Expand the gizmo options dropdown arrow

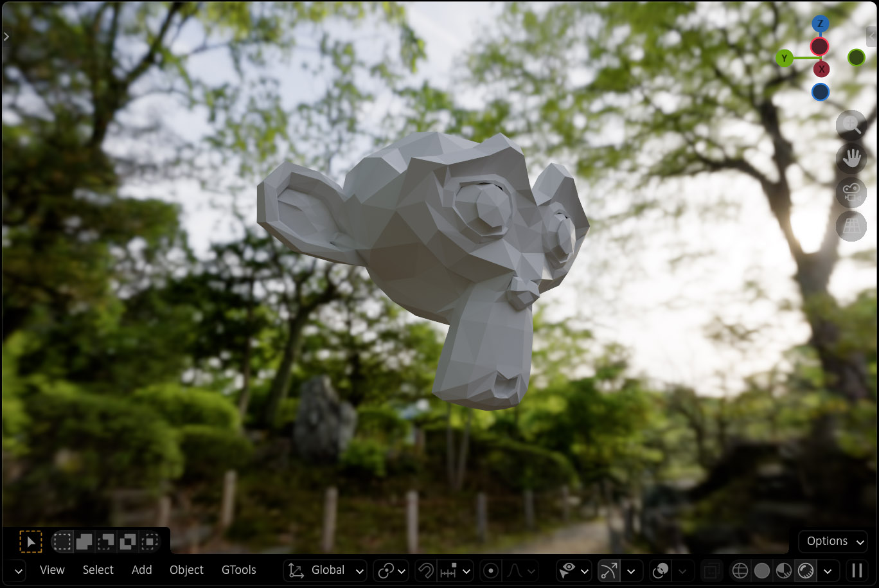(632, 570)
